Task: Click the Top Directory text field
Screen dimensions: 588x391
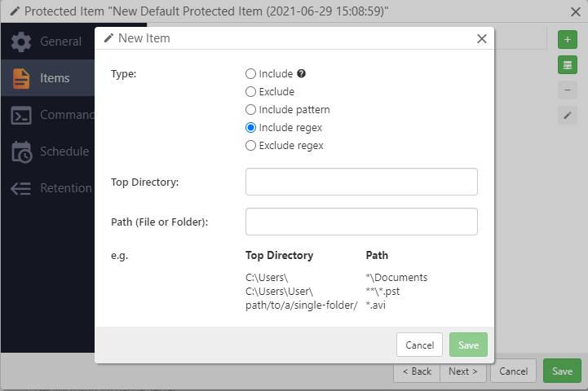Action: coord(361,182)
